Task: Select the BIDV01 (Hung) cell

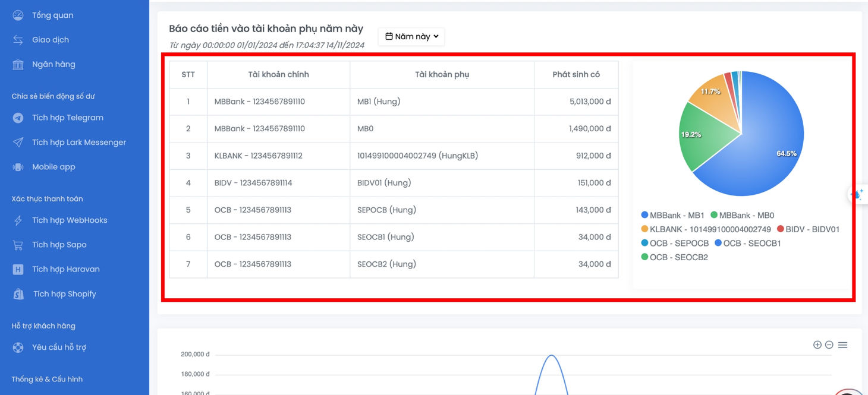Action: click(x=442, y=183)
